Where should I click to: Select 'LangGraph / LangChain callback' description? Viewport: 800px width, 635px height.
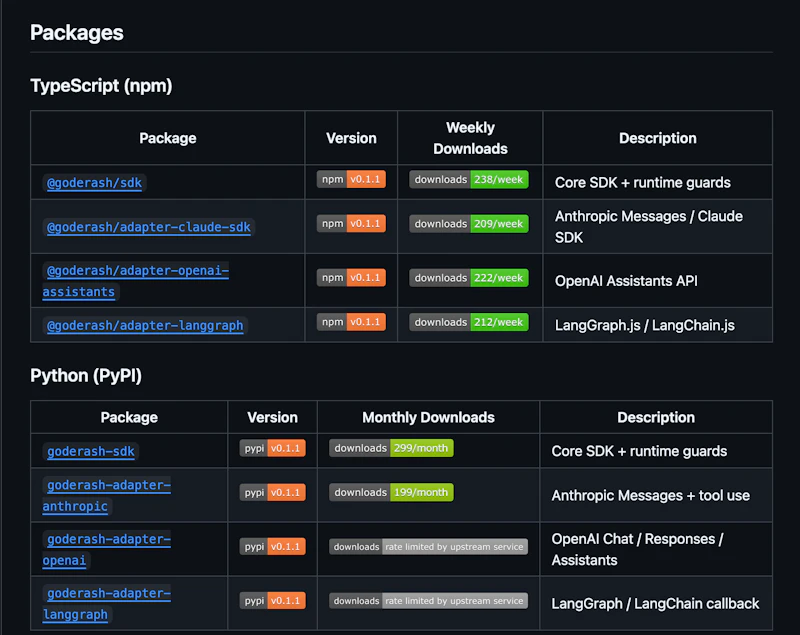click(655, 603)
